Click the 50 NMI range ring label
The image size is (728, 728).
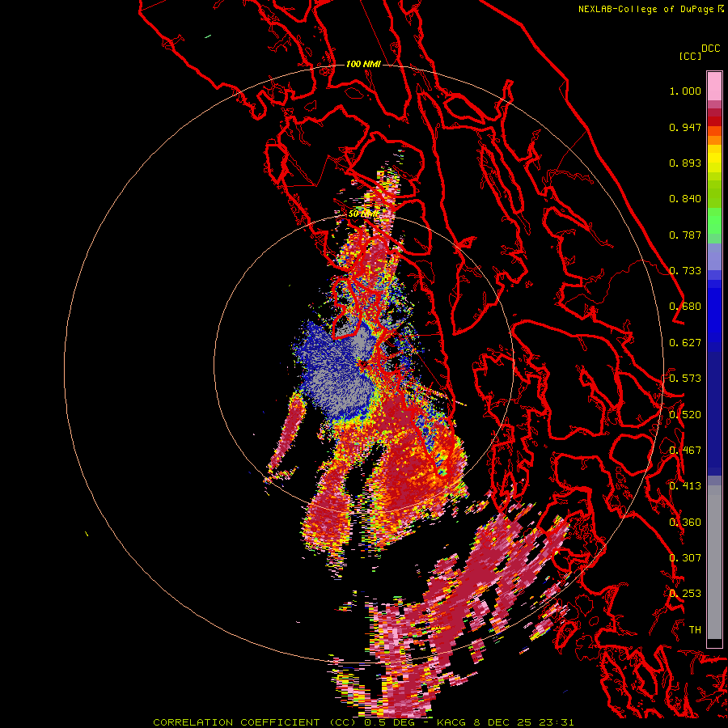click(x=363, y=214)
